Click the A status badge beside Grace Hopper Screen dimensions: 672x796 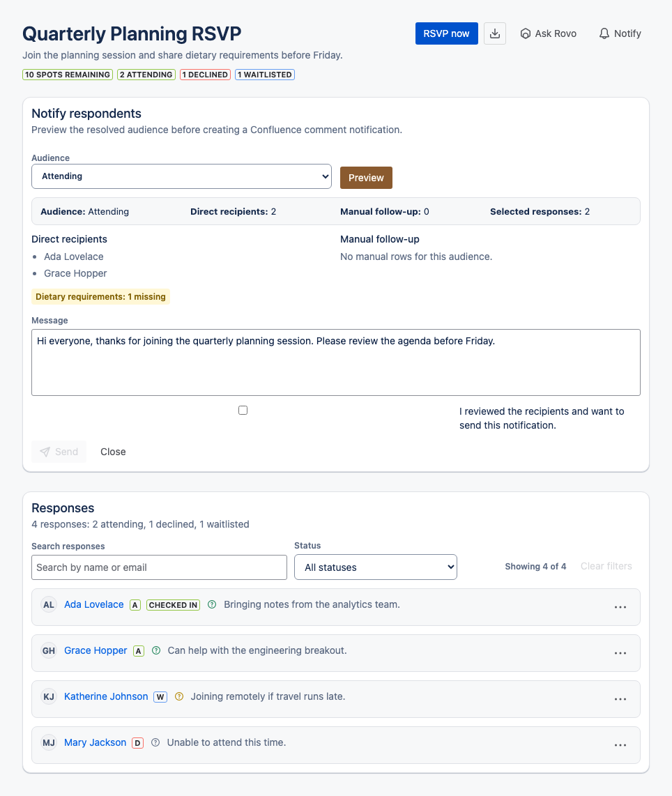(x=139, y=651)
